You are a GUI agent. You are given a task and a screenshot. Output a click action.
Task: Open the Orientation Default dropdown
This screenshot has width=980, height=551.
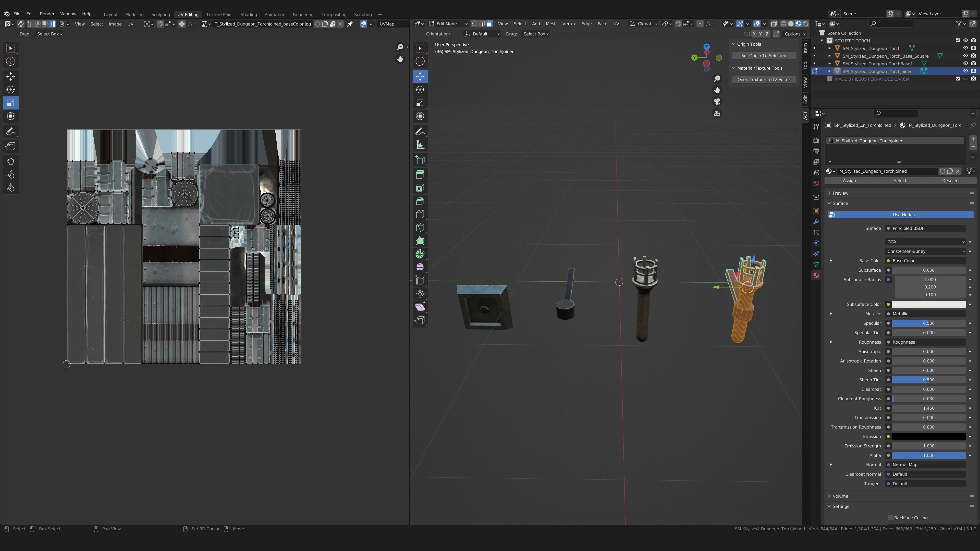pos(482,34)
